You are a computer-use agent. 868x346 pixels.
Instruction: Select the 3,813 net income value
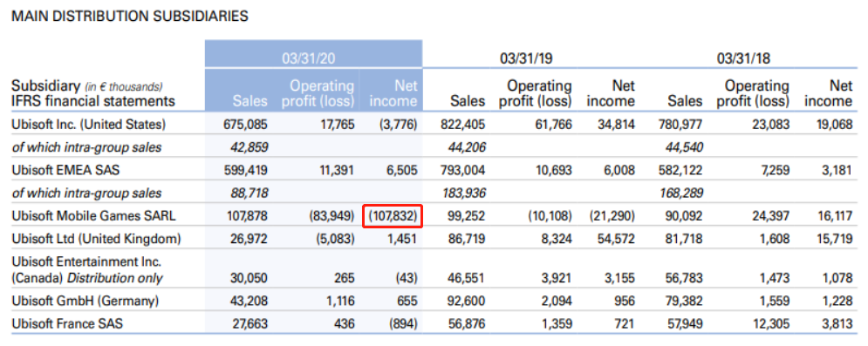837,324
